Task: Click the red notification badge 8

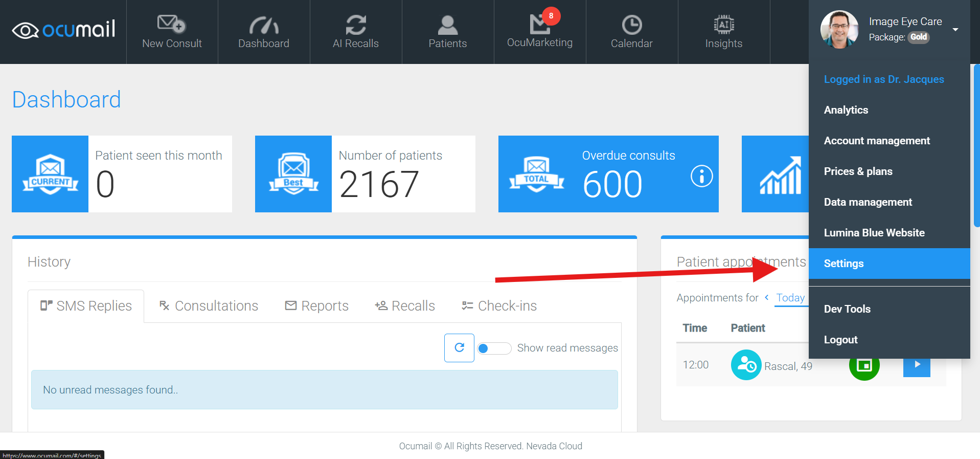Action: (x=551, y=16)
